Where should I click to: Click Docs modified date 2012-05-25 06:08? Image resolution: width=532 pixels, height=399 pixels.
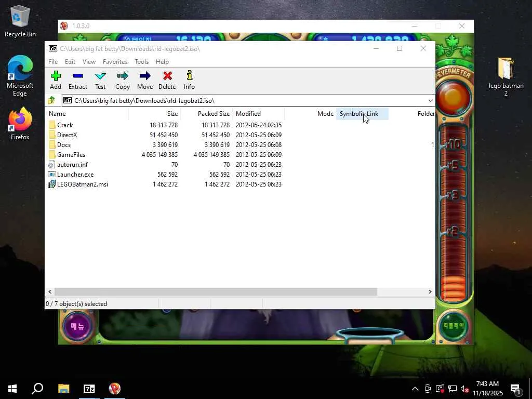259,145
